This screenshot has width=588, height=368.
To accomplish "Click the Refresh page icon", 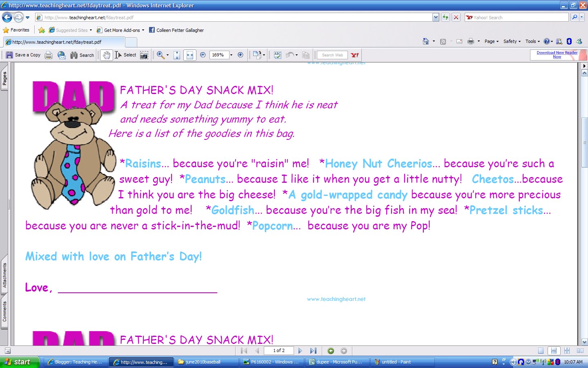I will point(445,18).
